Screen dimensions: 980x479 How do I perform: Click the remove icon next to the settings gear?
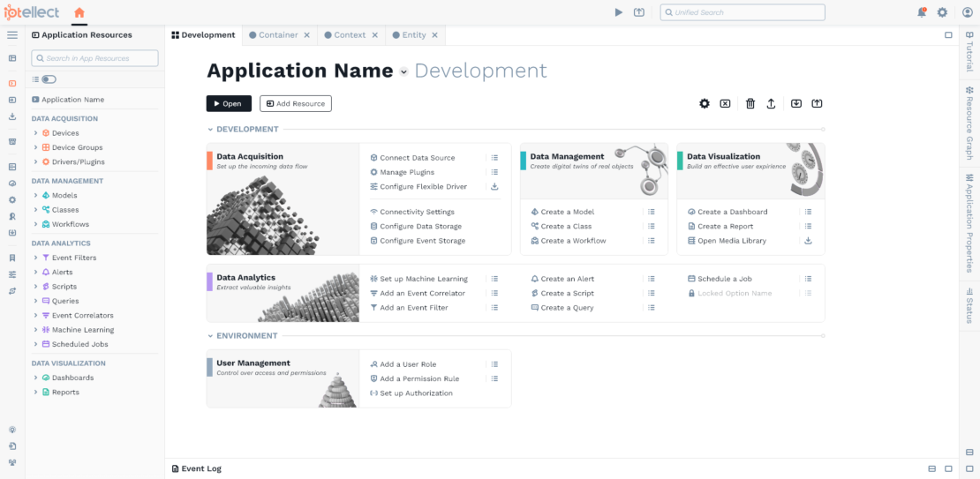(x=725, y=104)
